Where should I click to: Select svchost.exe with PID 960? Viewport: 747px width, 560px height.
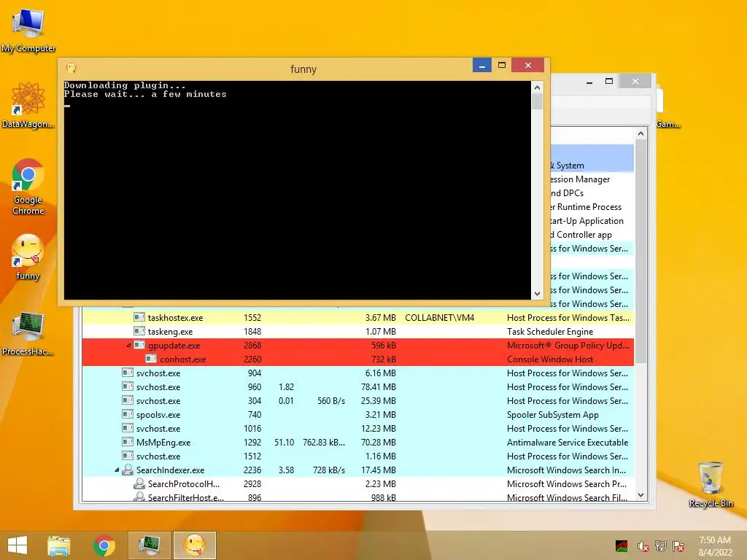point(357,386)
